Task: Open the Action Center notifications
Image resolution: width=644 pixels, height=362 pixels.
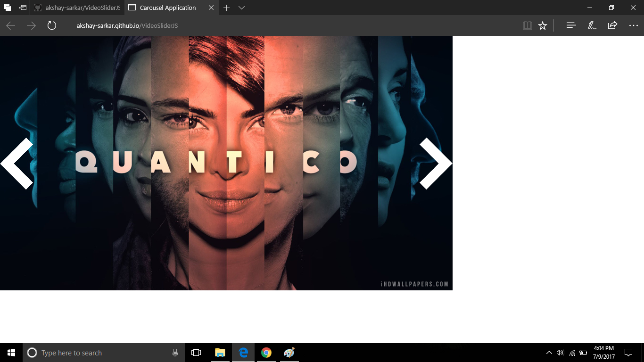Action: [628, 353]
